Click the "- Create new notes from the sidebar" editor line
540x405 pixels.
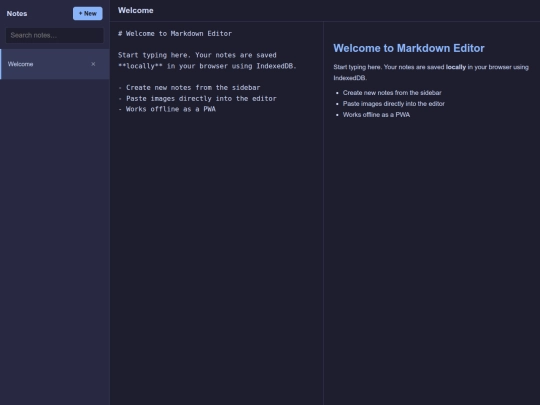[189, 87]
